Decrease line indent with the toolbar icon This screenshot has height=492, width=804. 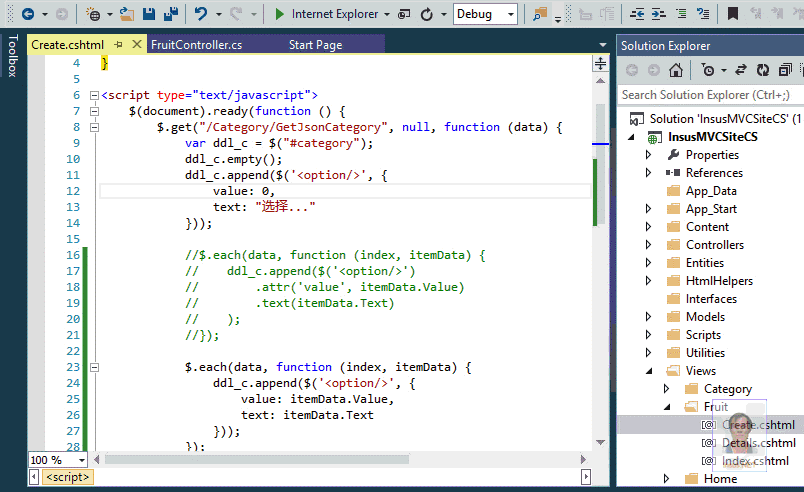pos(637,14)
